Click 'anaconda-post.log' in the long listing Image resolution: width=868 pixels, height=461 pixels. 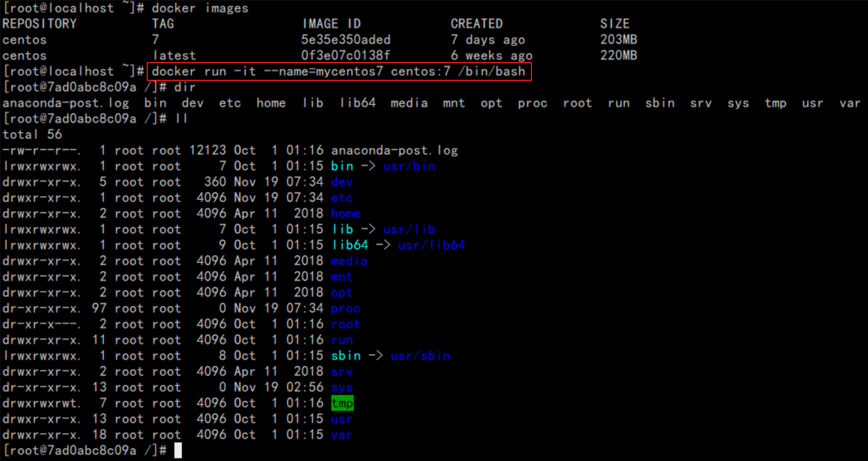click(x=394, y=151)
